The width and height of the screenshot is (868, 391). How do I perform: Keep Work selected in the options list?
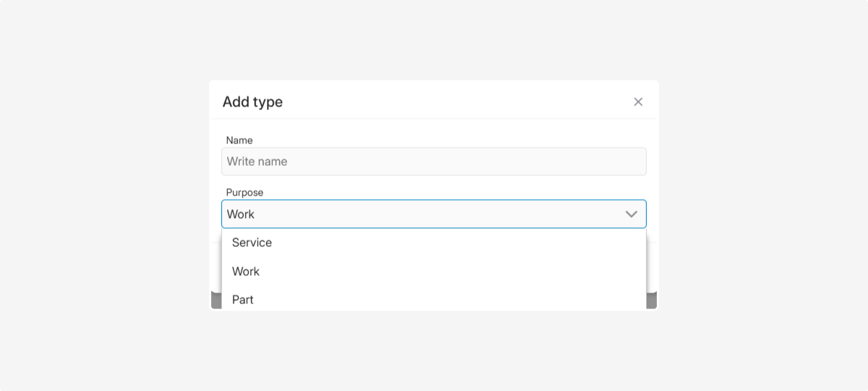pos(246,272)
